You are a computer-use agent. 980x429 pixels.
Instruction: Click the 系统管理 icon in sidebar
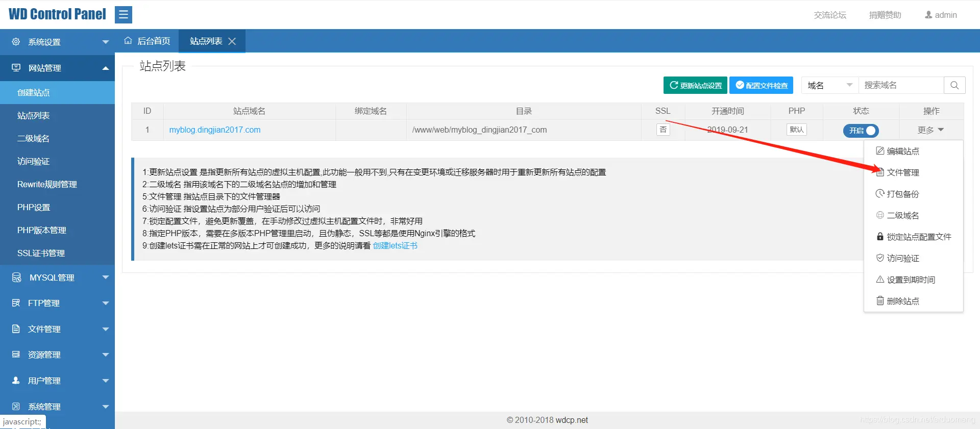(x=16, y=407)
